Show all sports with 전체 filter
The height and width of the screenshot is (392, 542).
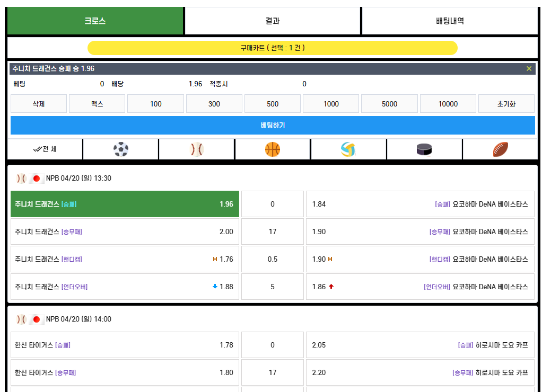click(45, 149)
